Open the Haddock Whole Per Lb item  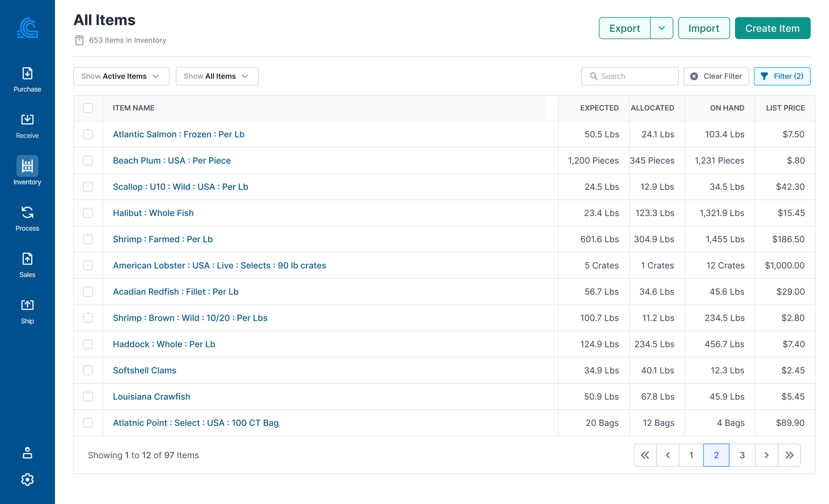pyautogui.click(x=164, y=344)
